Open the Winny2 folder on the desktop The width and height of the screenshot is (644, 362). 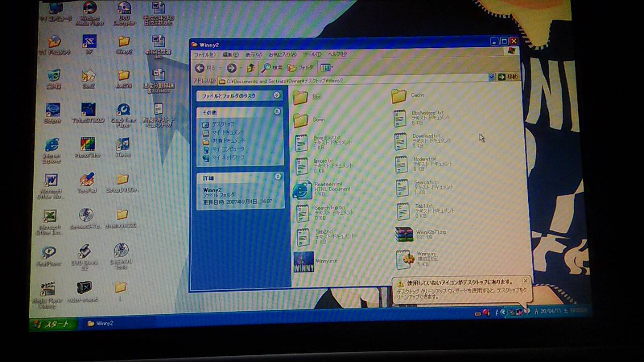[x=124, y=45]
